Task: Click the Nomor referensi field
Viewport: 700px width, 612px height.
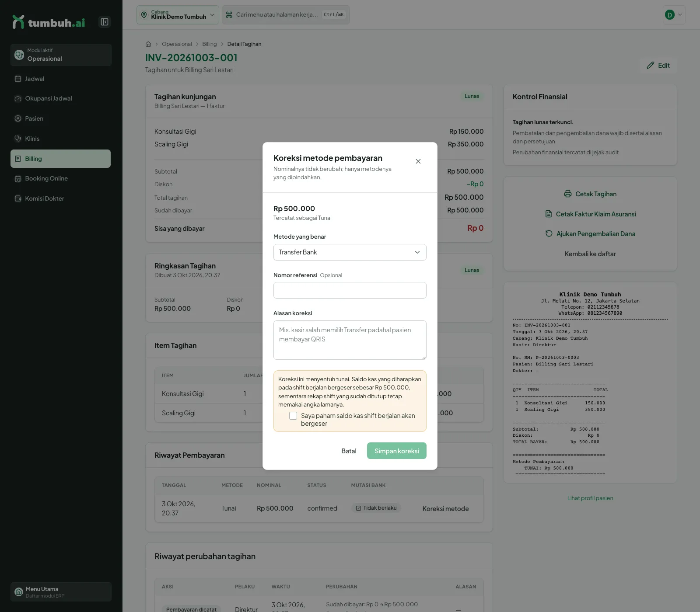Action: [350, 290]
